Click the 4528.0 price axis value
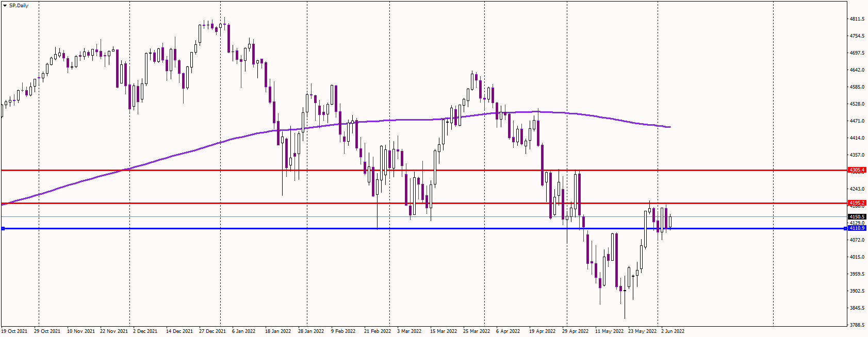This screenshot has height=337, width=868. pos(857,104)
